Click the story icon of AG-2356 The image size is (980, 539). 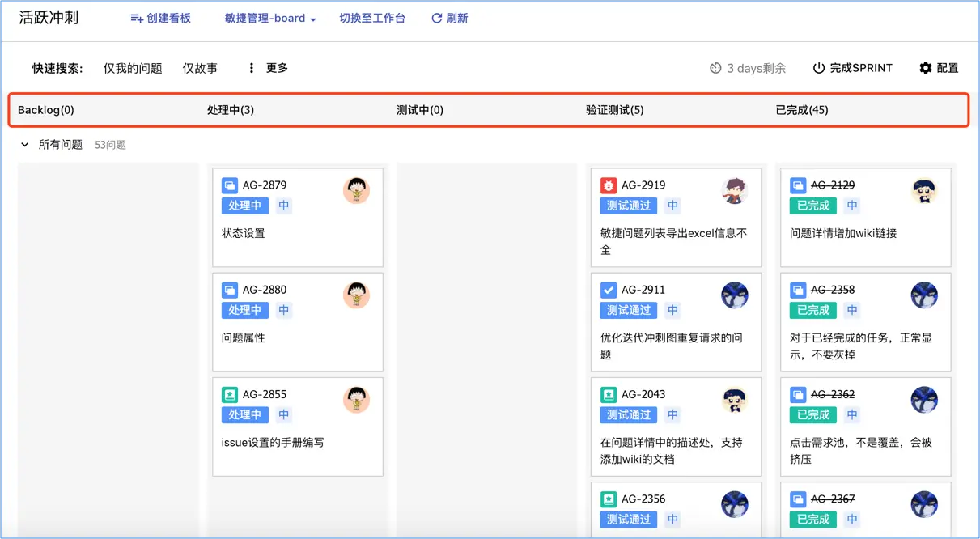(609, 499)
